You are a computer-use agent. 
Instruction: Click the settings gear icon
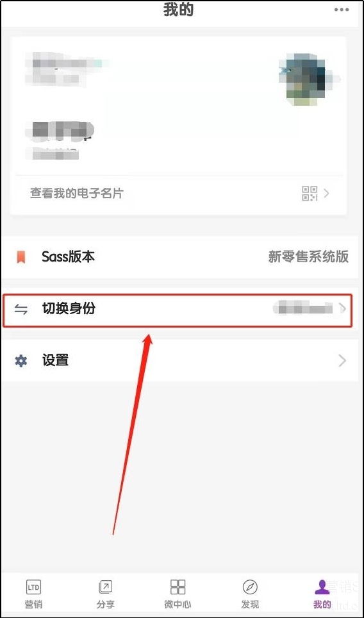pyautogui.click(x=21, y=361)
